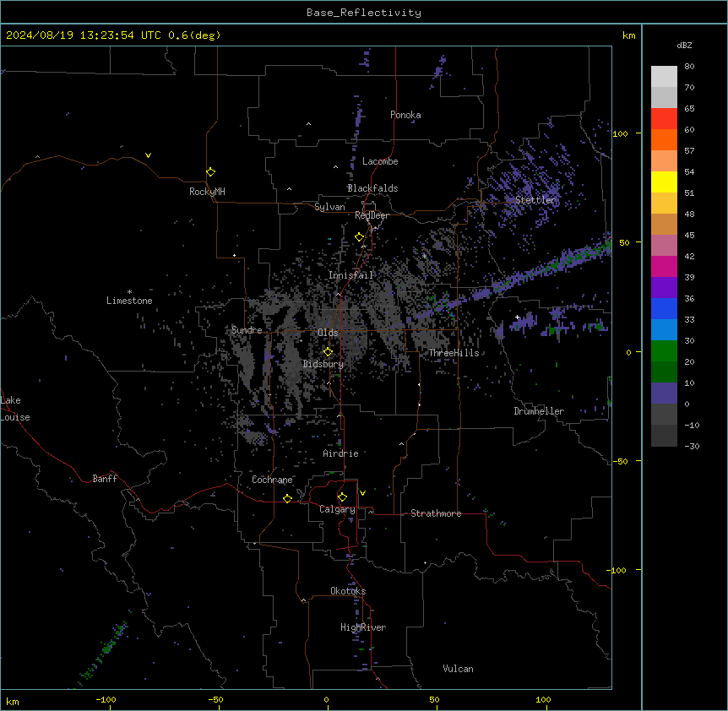
Task: Click the Cochrane label
Action: [272, 480]
